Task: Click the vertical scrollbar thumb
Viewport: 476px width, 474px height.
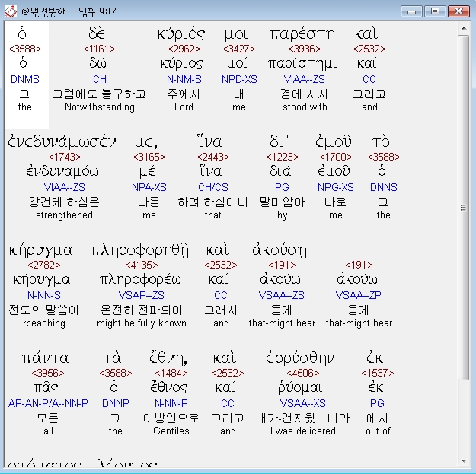Action: pyautogui.click(x=464, y=208)
